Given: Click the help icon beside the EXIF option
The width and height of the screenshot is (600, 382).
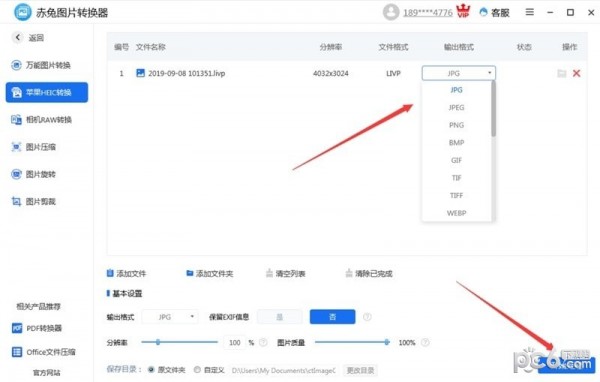Looking at the screenshot, I should pyautogui.click(x=367, y=317).
